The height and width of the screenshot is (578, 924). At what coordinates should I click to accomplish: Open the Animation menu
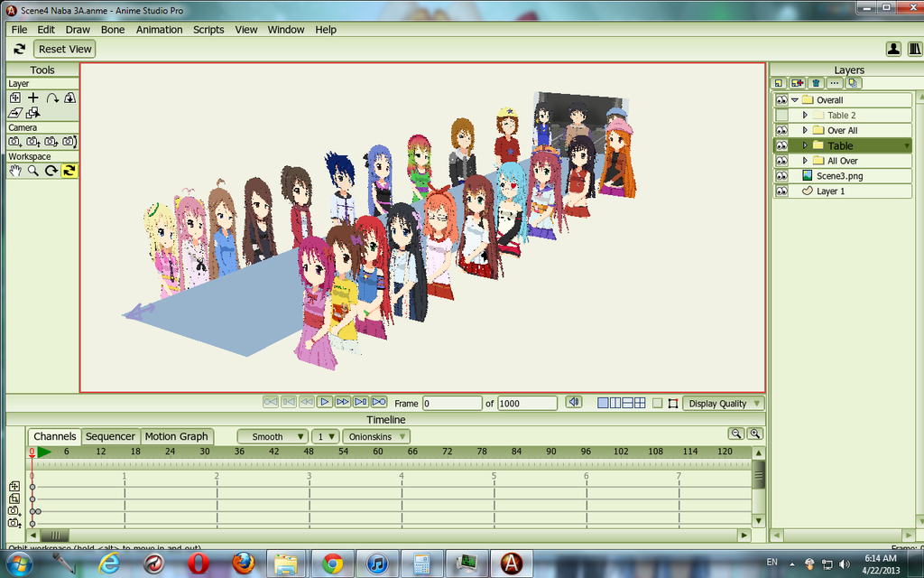159,30
